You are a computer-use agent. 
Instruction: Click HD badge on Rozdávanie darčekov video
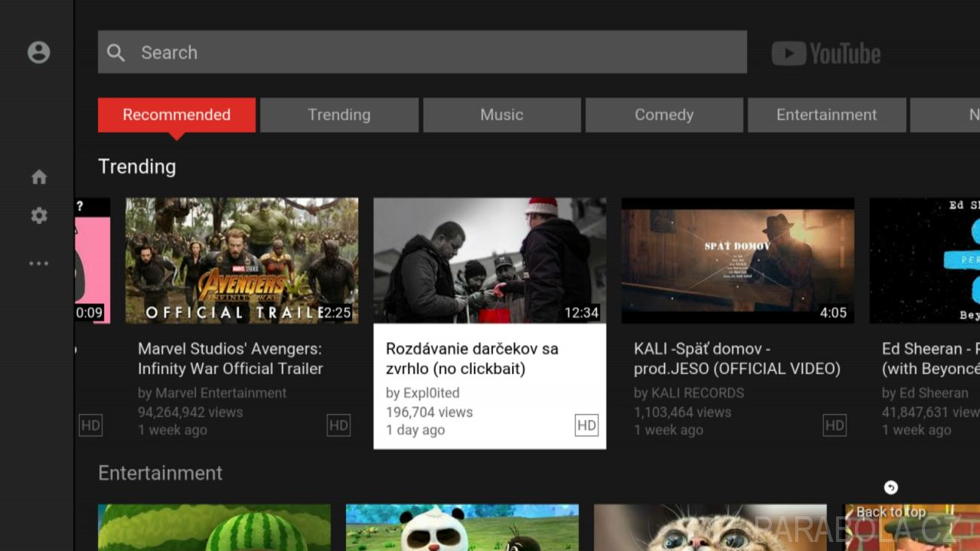[586, 425]
